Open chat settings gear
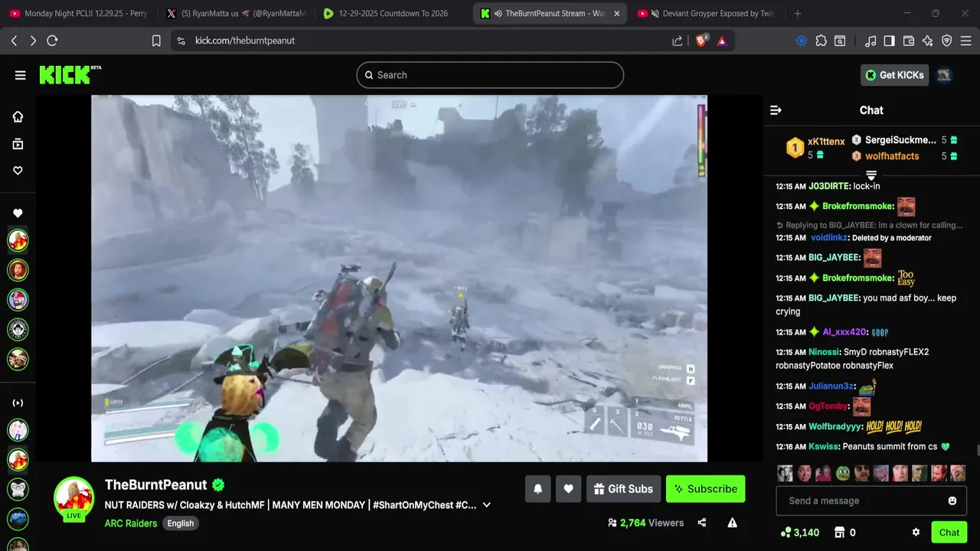This screenshot has height=551, width=980. [x=916, y=533]
